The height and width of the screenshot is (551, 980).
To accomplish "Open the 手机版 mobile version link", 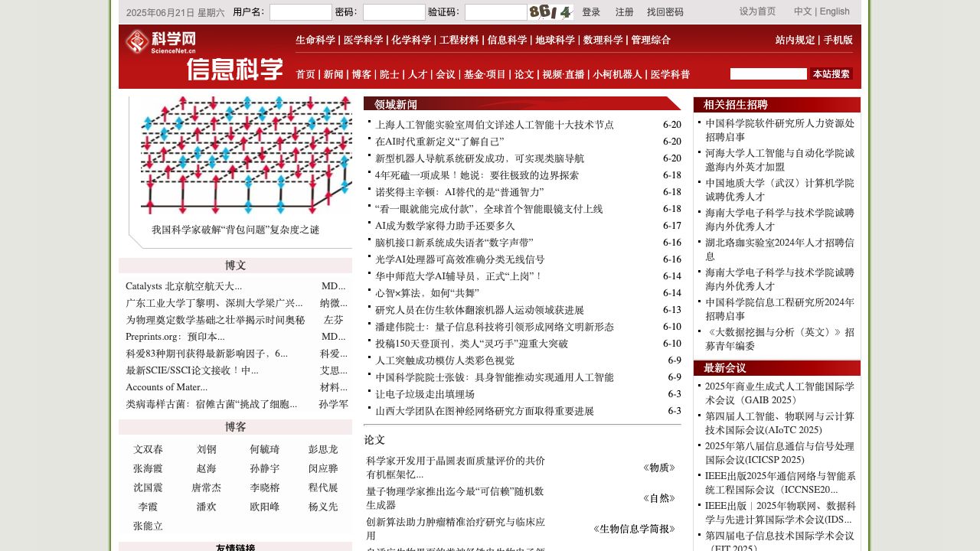I will click(838, 40).
